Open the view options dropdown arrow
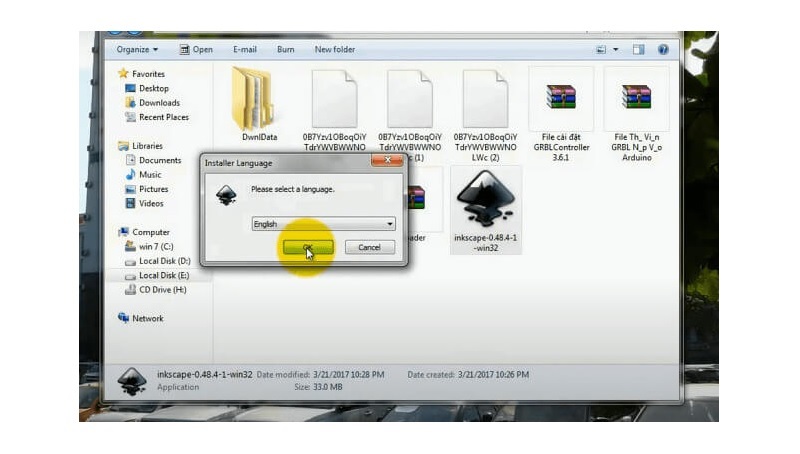800x454 pixels. point(617,49)
